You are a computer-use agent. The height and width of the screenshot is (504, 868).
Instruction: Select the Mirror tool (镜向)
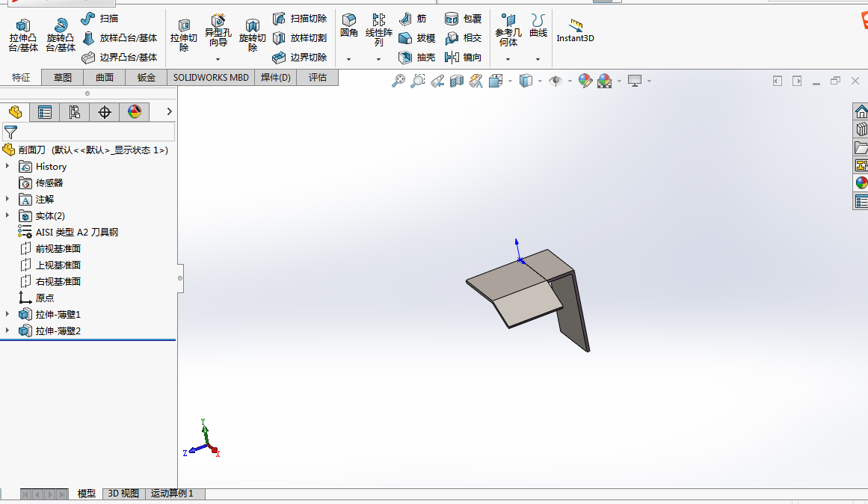point(464,57)
